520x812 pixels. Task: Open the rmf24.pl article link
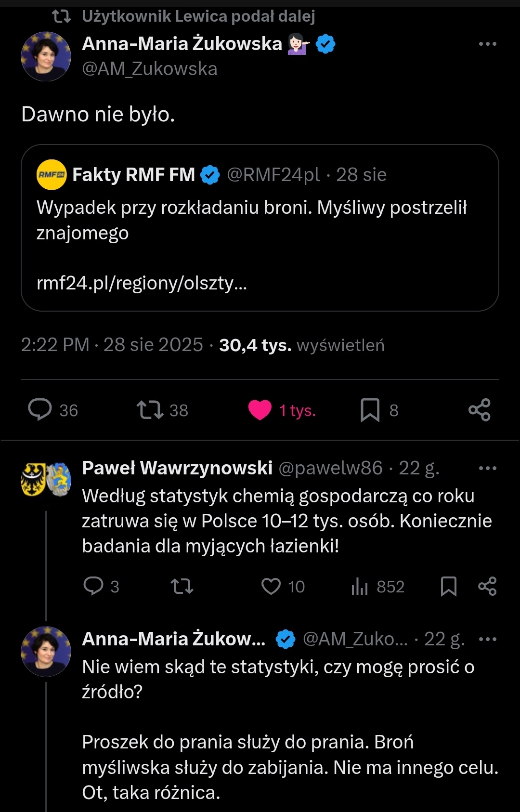[x=142, y=283]
